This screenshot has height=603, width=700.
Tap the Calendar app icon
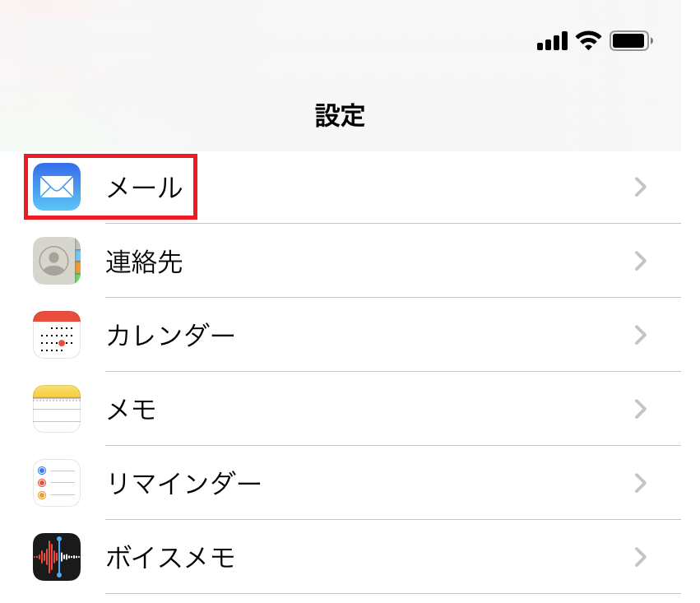[57, 335]
